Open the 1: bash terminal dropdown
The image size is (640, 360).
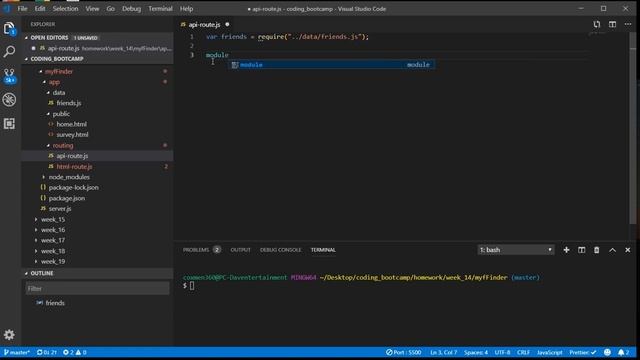coord(516,250)
